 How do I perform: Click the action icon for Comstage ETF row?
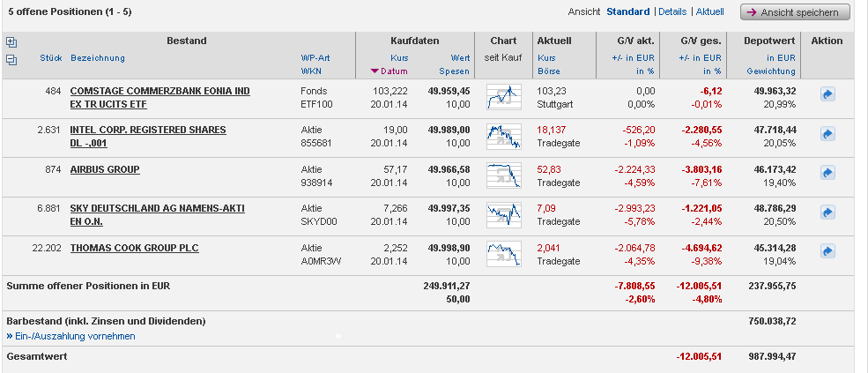[x=827, y=94]
